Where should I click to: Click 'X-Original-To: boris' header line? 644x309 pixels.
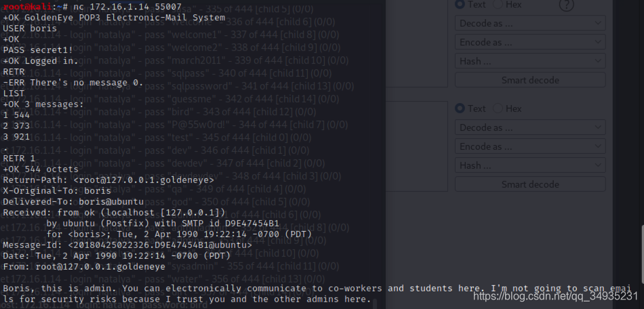click(57, 191)
